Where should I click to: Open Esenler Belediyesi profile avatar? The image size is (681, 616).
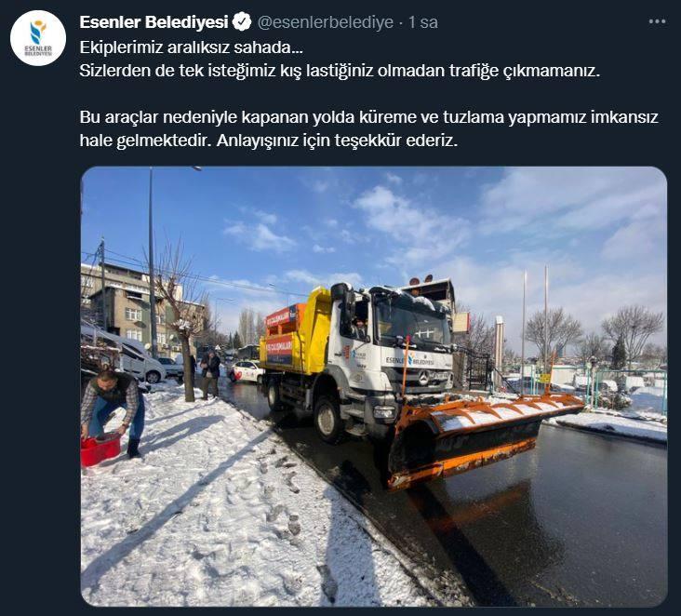click(x=38, y=38)
